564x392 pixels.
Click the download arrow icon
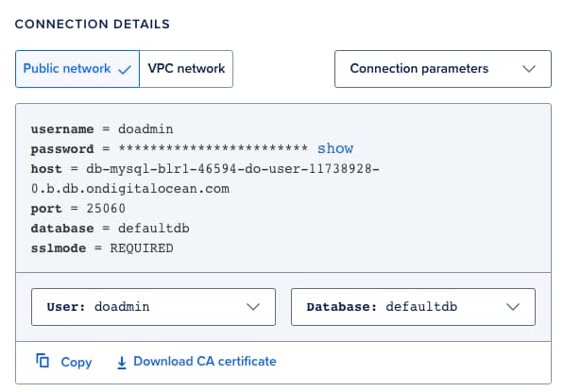[x=122, y=363]
